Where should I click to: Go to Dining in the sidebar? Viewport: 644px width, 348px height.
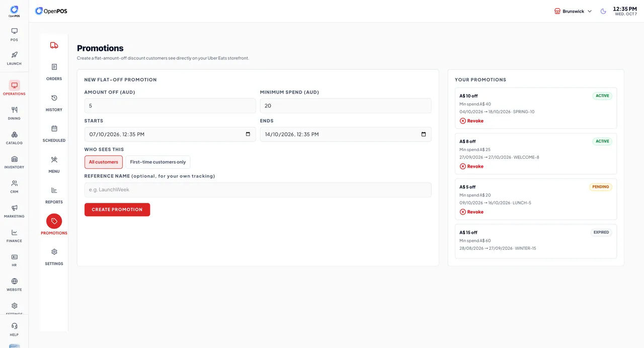14,113
